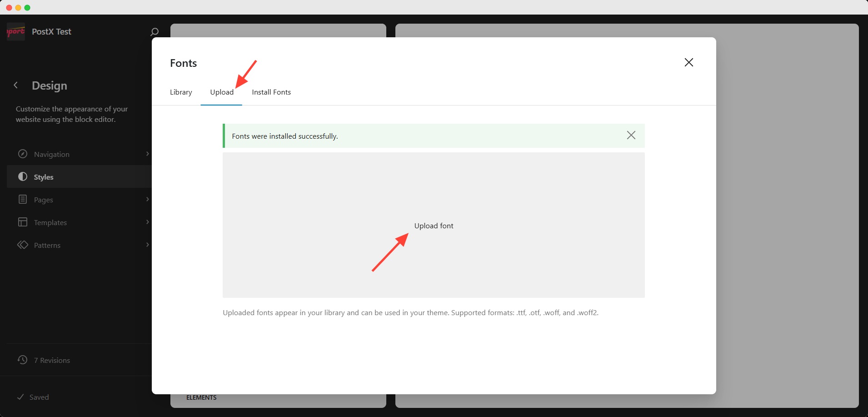Select the Upload tab
Image resolution: width=868 pixels, height=417 pixels.
[221, 92]
